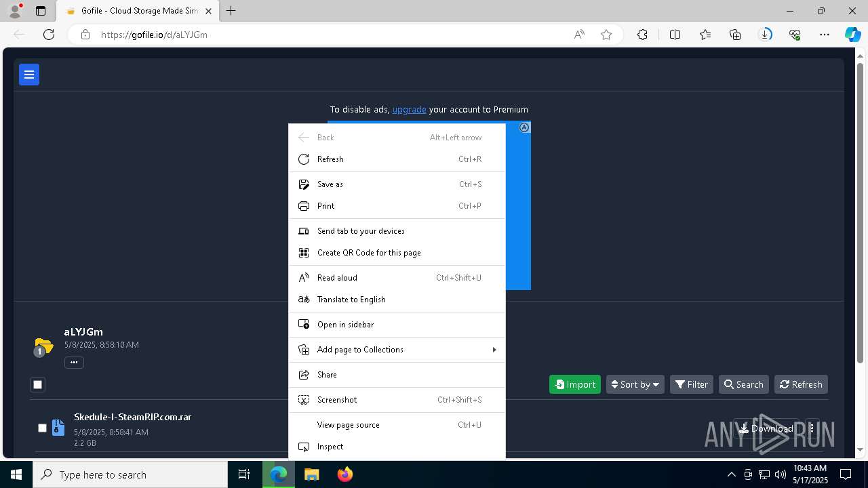The height and width of the screenshot is (488, 868).
Task: Open the aLYJGm folder options ellipsis
Action: pyautogui.click(x=74, y=363)
